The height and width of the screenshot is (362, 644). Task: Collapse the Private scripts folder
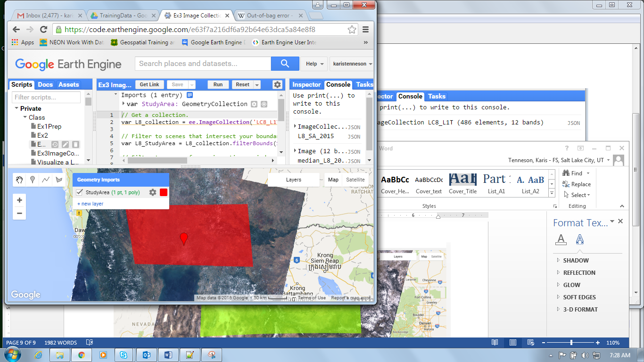(17, 108)
